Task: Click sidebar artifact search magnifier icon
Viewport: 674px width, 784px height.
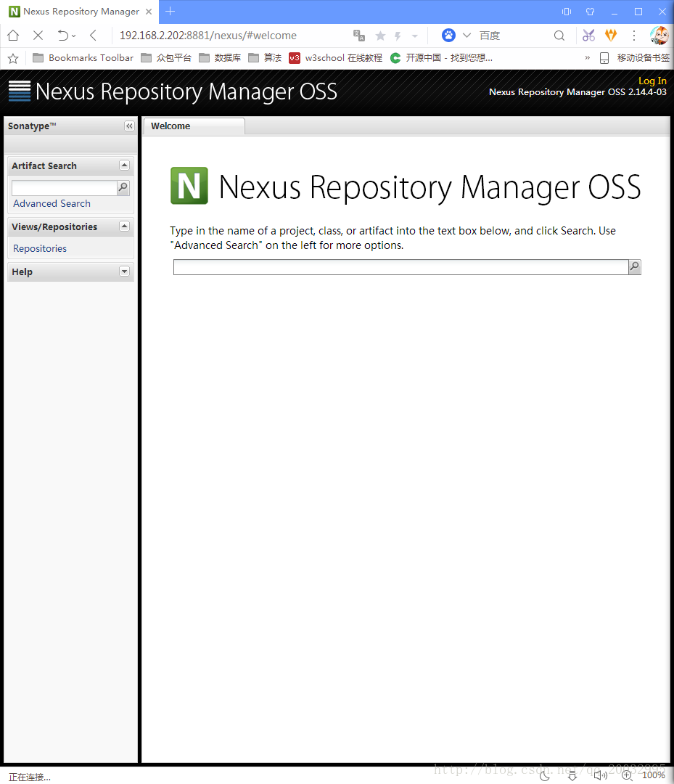Action: coord(123,187)
